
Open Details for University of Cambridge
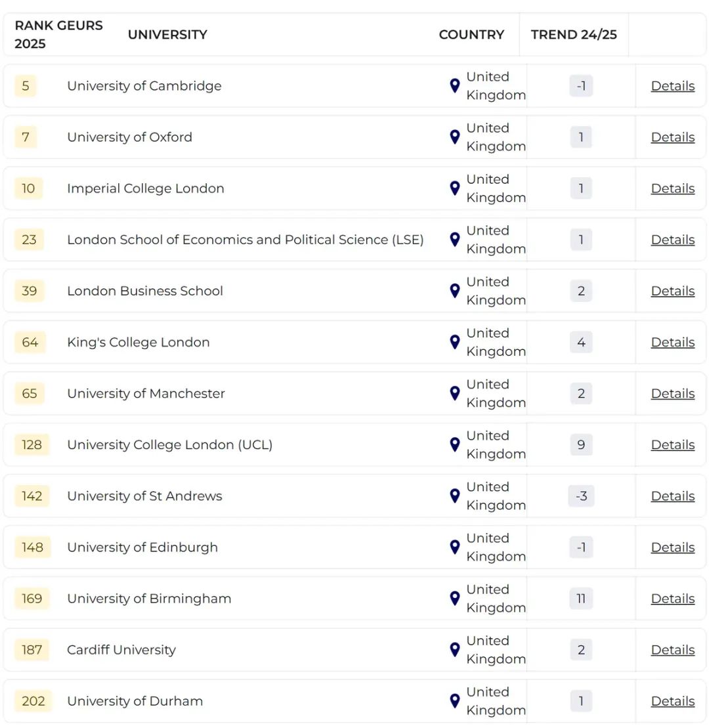pyautogui.click(x=672, y=86)
